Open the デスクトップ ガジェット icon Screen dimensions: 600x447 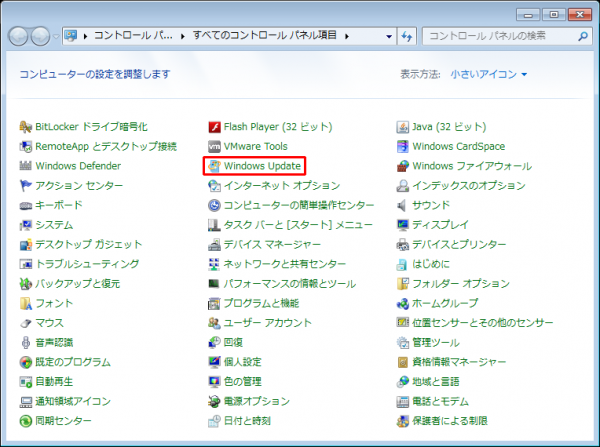click(x=25, y=245)
